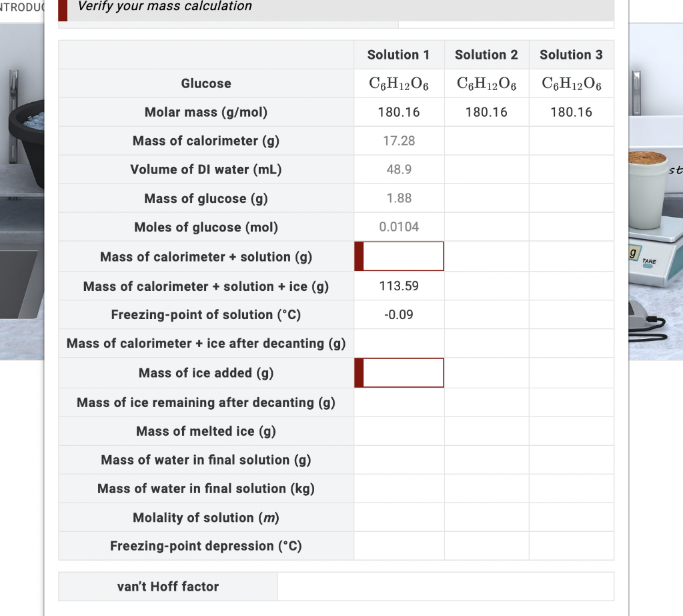Click the Volume of DI water value 48.9

point(399,170)
